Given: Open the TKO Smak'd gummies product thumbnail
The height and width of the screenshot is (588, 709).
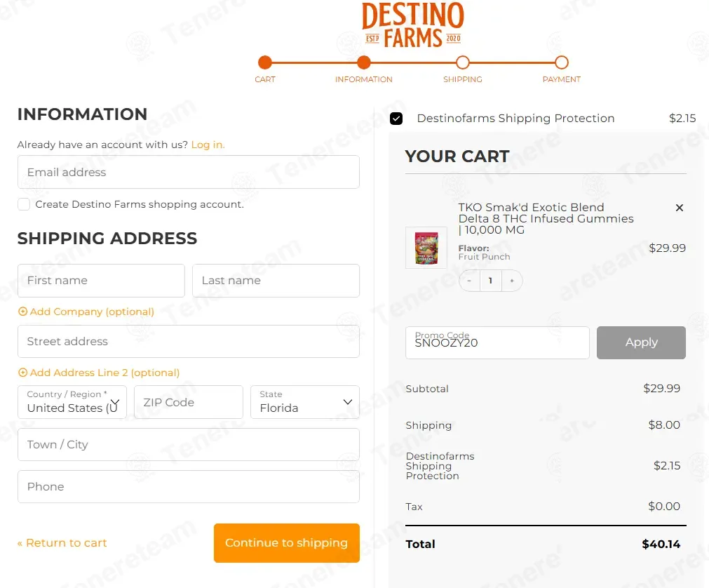Looking at the screenshot, I should point(426,248).
